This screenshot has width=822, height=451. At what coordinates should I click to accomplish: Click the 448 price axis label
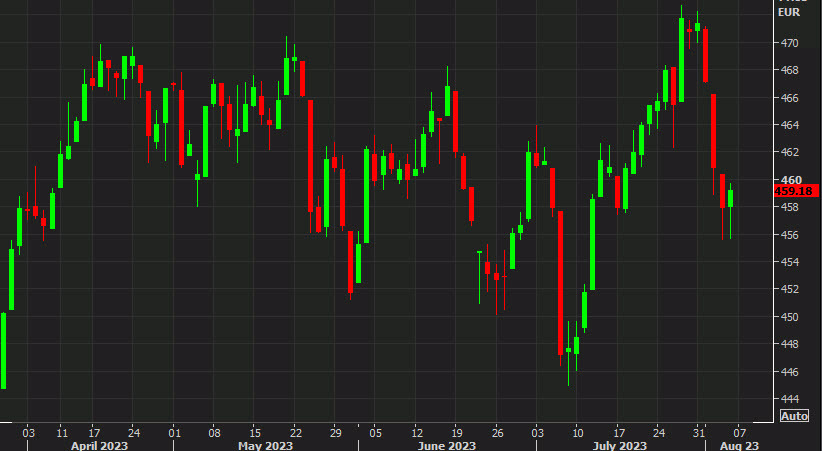click(788, 344)
